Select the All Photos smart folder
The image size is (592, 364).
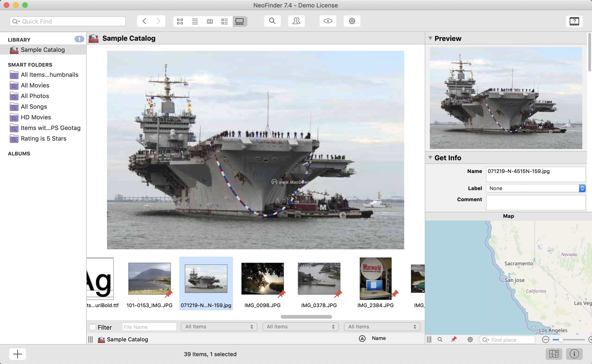point(35,96)
